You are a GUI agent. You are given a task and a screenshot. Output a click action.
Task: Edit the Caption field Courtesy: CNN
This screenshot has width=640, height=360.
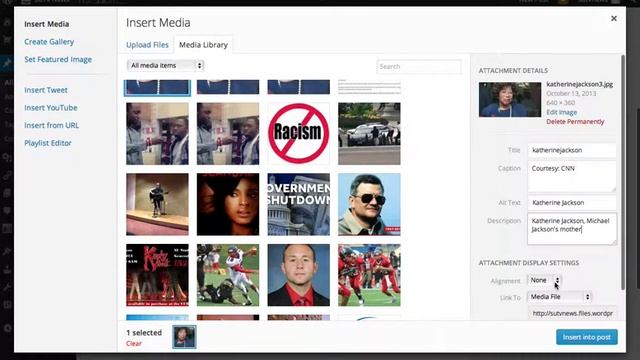571,176
